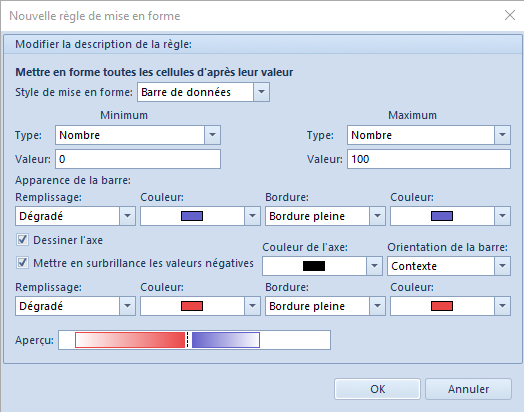
Task: Uncheck the Dessiner l'axe checkbox
Action: [x=22, y=240]
